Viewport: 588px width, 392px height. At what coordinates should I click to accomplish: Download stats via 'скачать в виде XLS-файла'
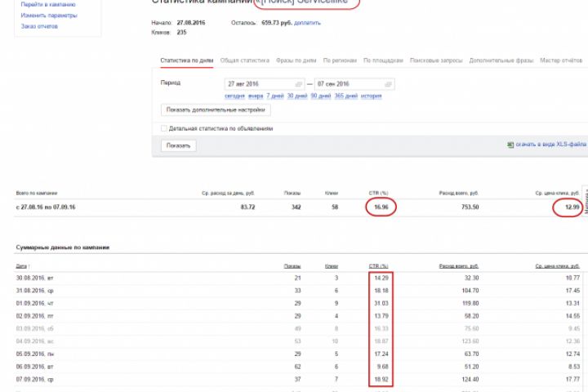(551, 145)
